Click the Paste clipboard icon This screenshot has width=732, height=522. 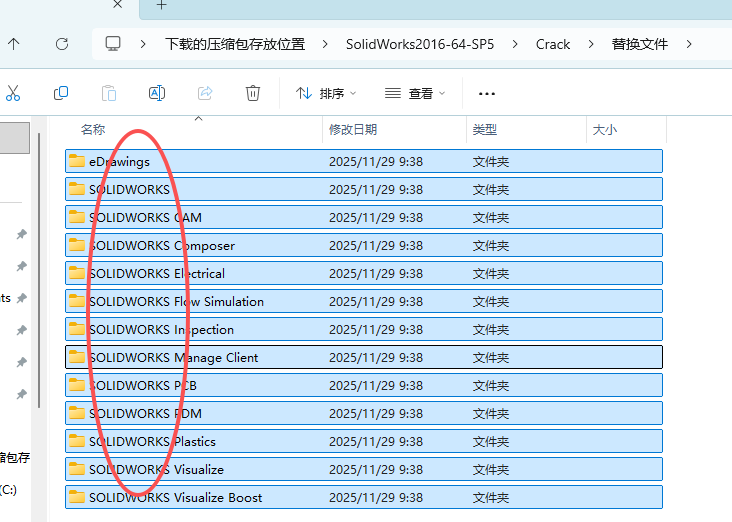point(109,93)
